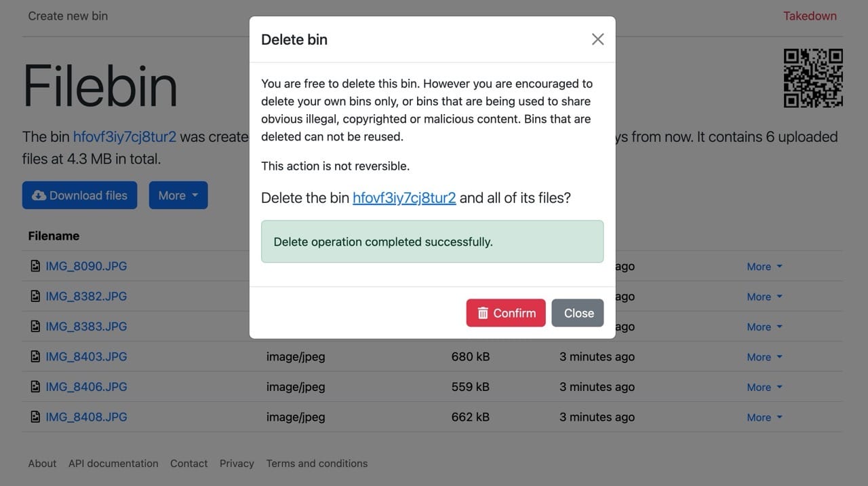Click the QR code image

pyautogui.click(x=813, y=78)
